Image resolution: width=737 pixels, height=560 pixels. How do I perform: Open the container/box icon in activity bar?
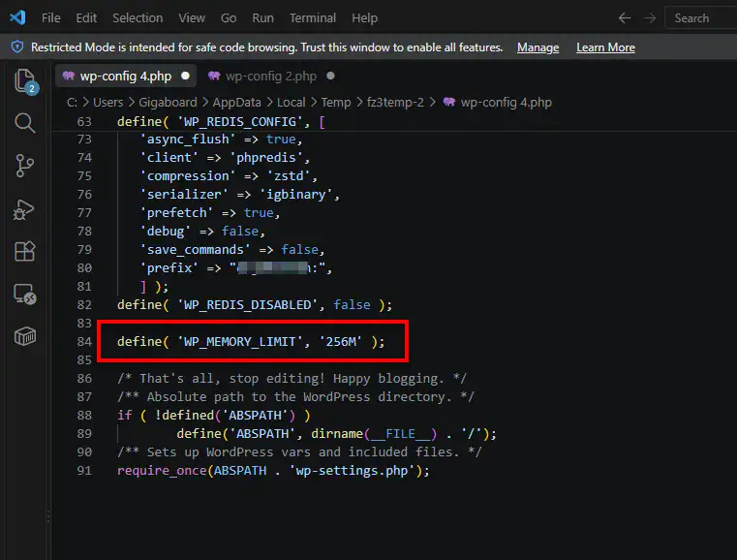25,336
